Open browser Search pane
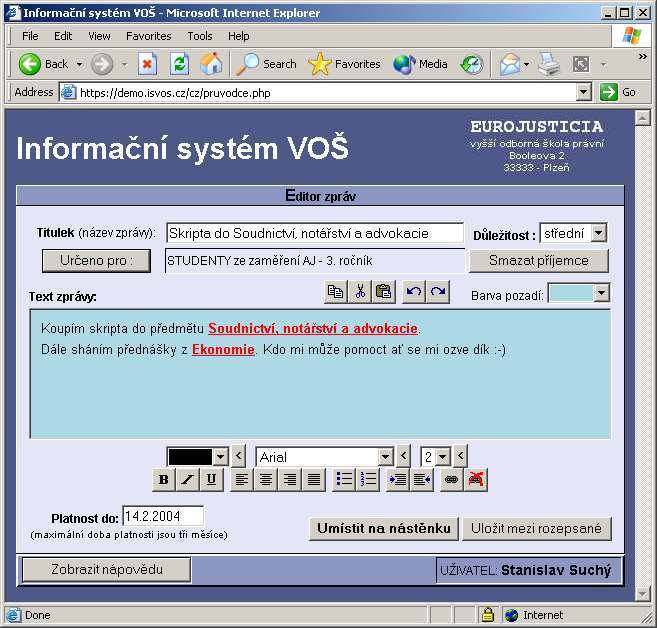 pyautogui.click(x=266, y=65)
